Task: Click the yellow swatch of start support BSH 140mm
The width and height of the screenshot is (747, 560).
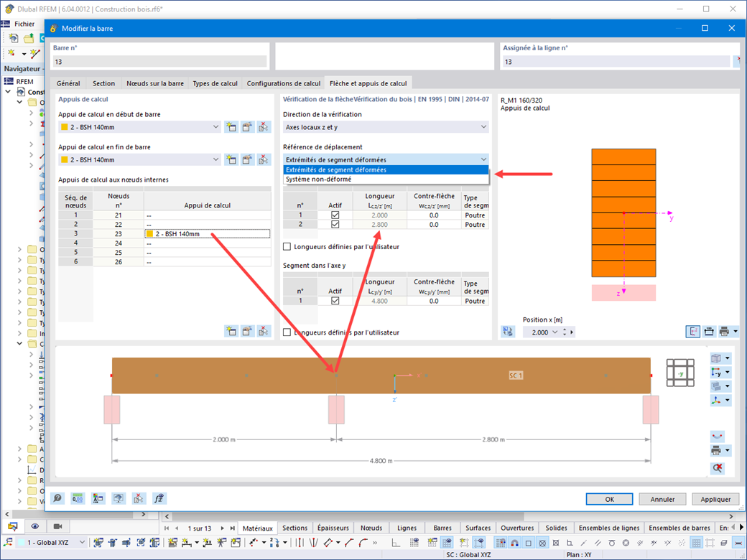Action: (x=65, y=127)
